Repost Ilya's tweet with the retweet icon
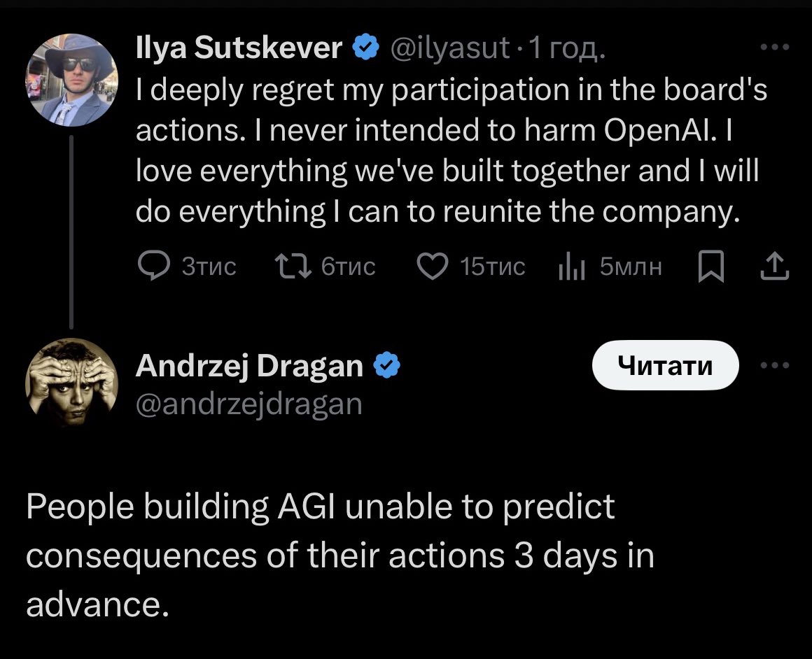The width and height of the screenshot is (812, 659). (291, 266)
